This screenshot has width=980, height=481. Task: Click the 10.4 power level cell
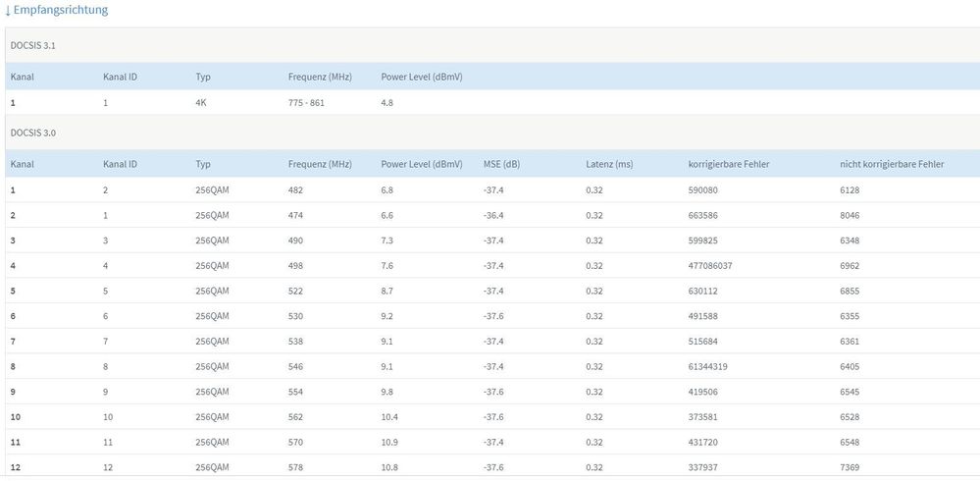[390, 416]
